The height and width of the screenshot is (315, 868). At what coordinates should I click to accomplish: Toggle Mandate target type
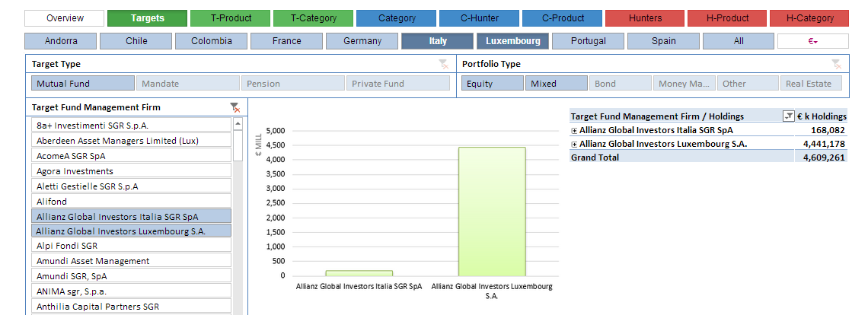[187, 84]
